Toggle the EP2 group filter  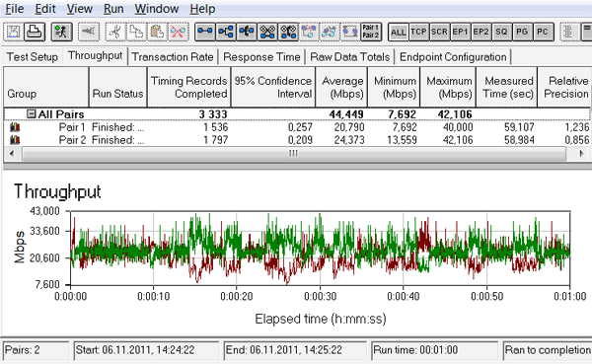tap(481, 33)
